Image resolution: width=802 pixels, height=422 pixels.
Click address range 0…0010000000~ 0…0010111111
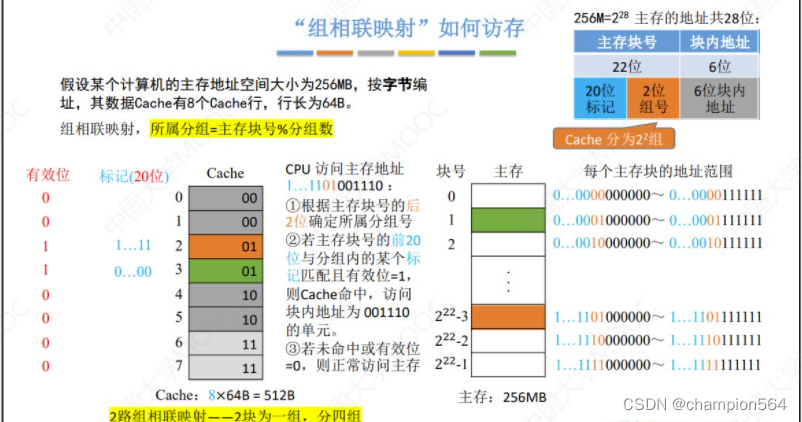click(x=658, y=243)
